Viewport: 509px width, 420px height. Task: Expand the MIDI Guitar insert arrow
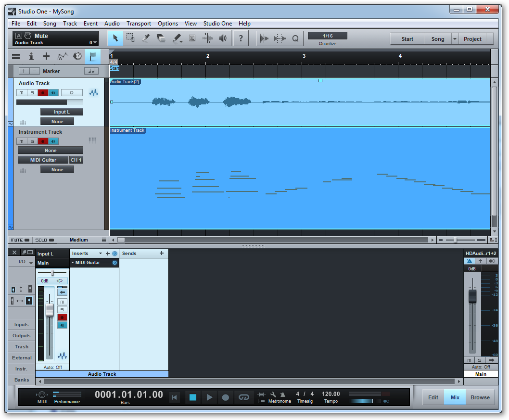pyautogui.click(x=73, y=263)
